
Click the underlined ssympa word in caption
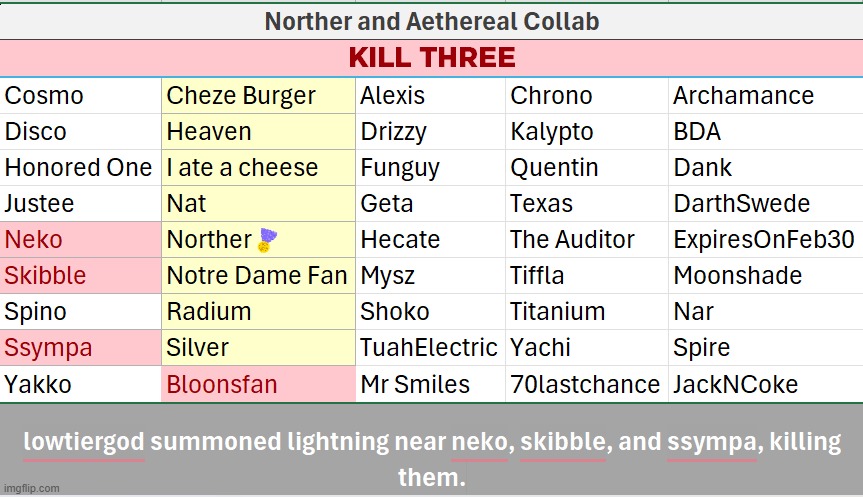(x=711, y=442)
